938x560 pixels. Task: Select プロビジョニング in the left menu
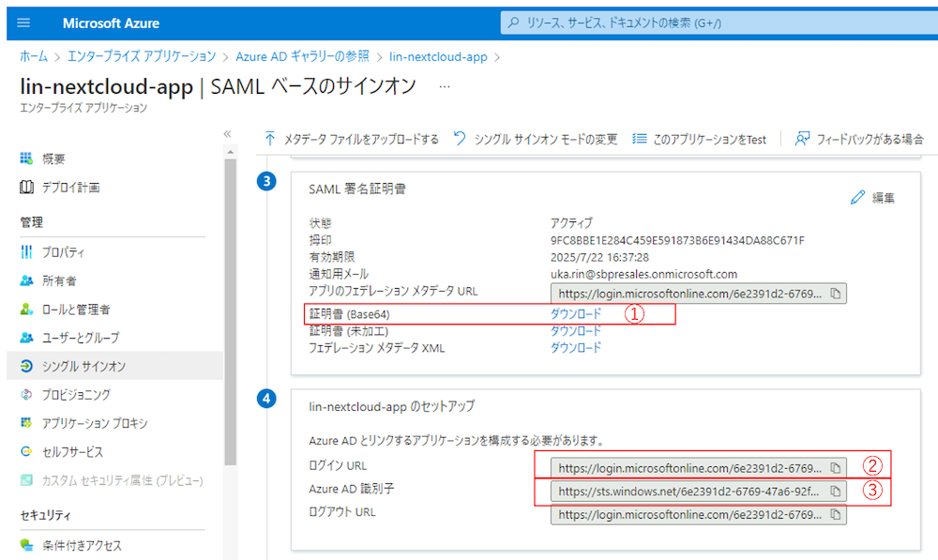point(75,395)
